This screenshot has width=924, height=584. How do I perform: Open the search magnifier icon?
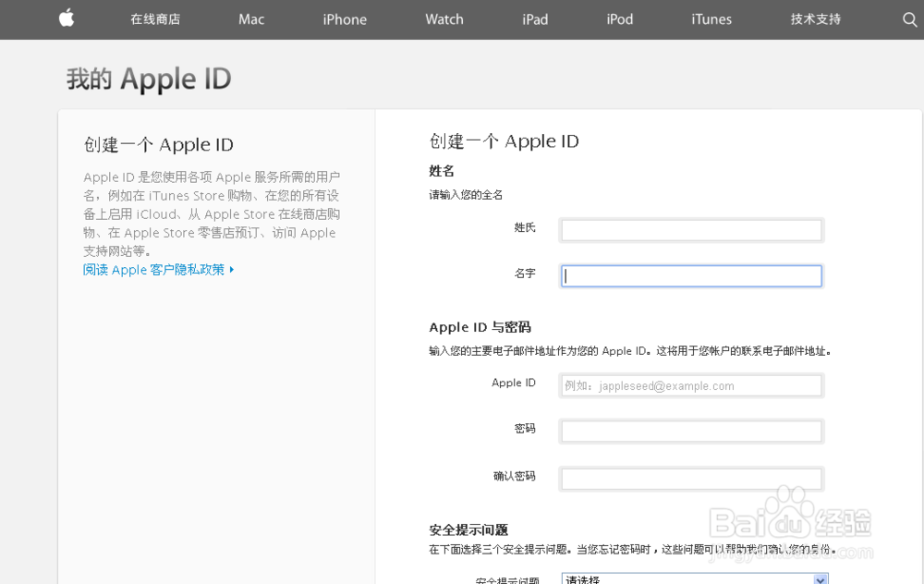[909, 19]
